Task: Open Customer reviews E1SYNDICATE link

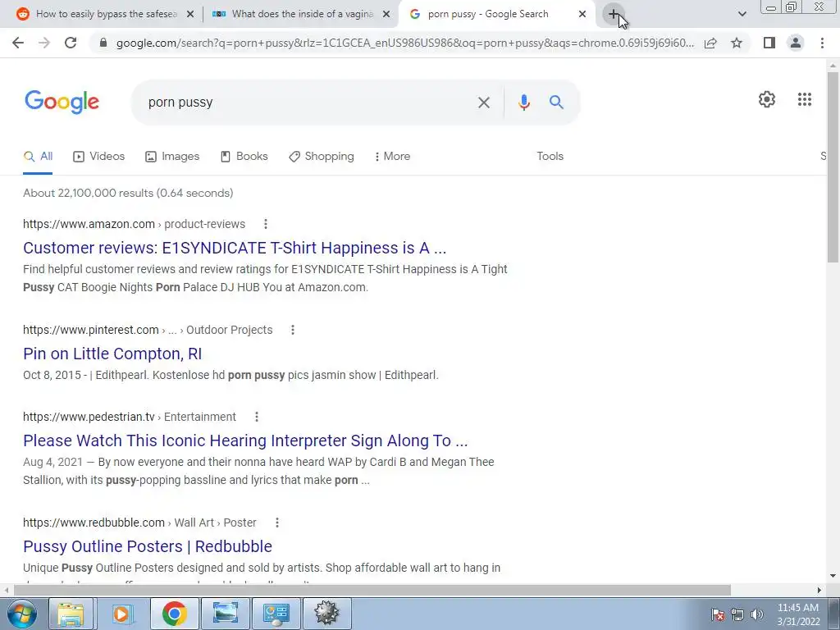Action: click(x=235, y=248)
